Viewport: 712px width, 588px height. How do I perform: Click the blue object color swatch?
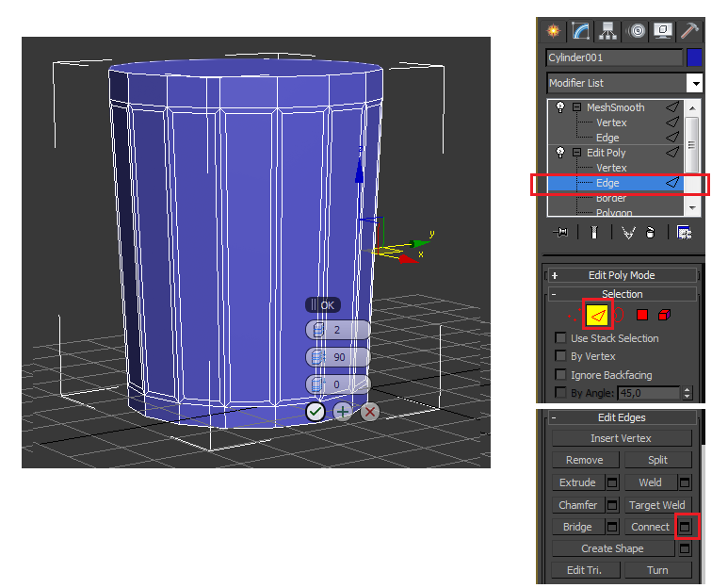click(x=695, y=58)
